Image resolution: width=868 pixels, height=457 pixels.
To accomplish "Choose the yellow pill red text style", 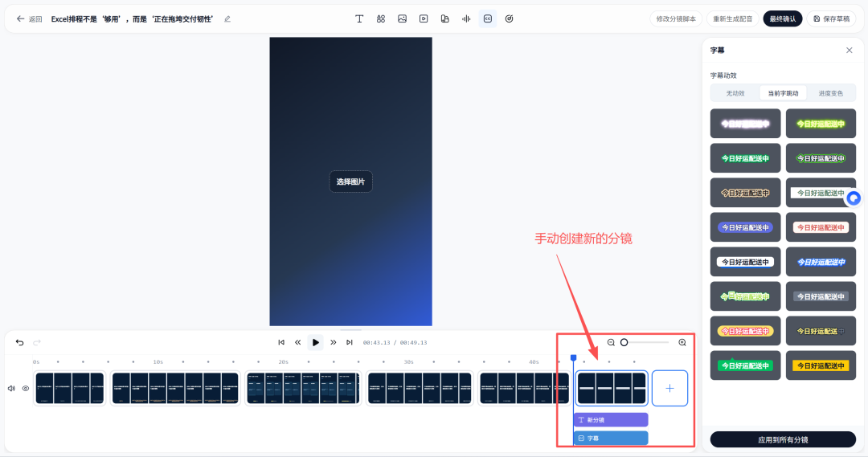I will pos(745,331).
